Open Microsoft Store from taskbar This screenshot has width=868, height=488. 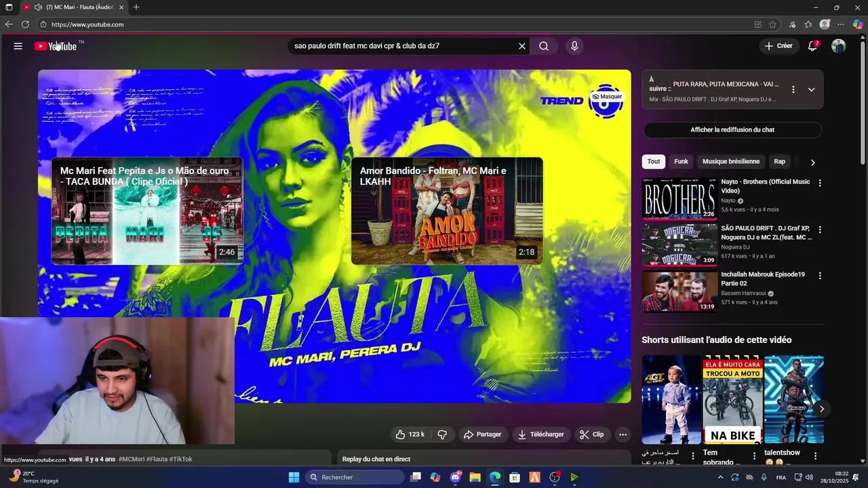[515, 477]
